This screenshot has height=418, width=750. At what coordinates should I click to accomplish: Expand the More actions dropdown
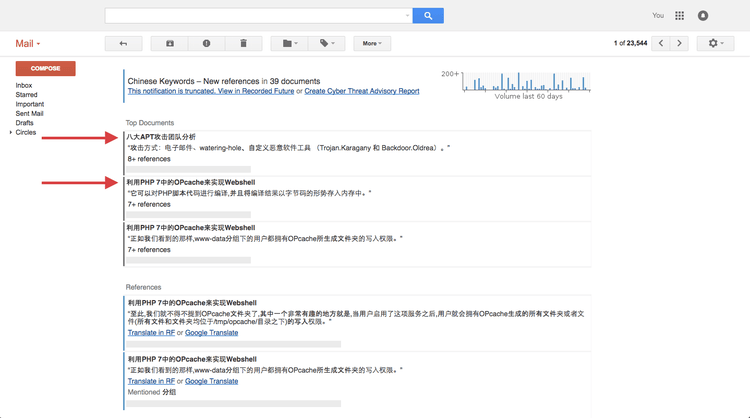coord(372,43)
